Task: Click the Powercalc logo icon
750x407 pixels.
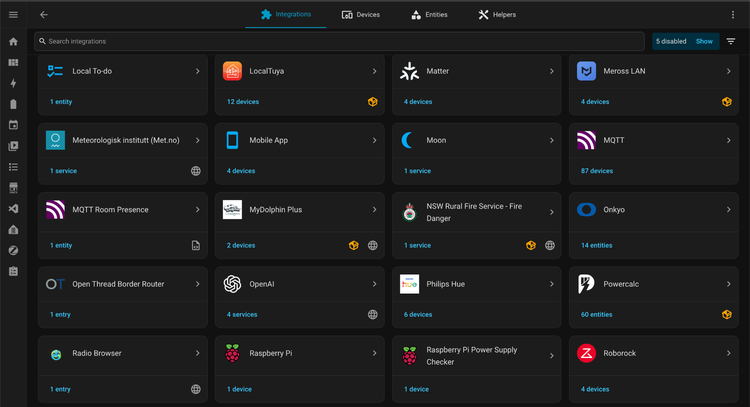Action: pos(586,284)
